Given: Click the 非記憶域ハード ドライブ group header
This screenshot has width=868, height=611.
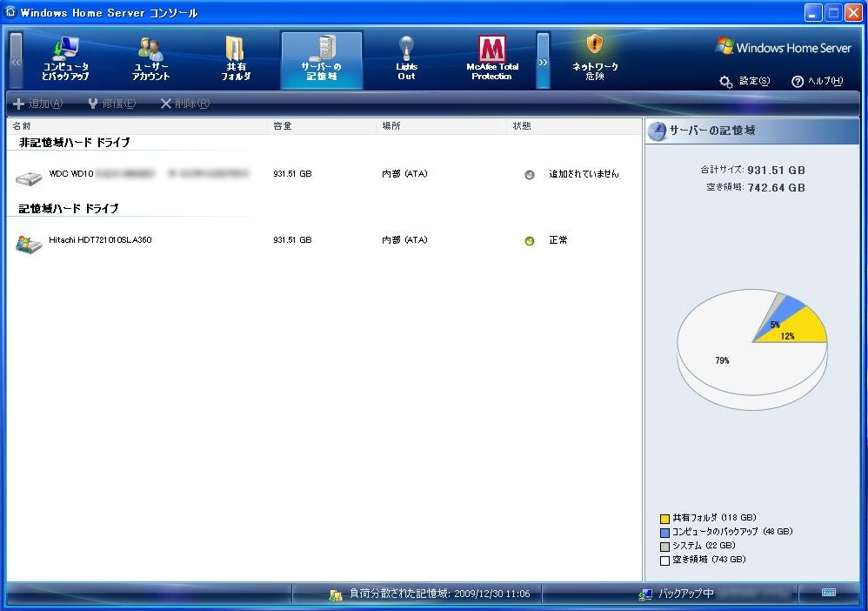Looking at the screenshot, I should (x=75, y=143).
